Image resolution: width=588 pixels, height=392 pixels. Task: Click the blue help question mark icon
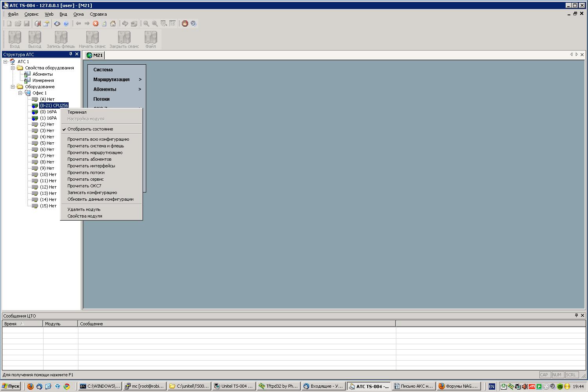coord(66,24)
